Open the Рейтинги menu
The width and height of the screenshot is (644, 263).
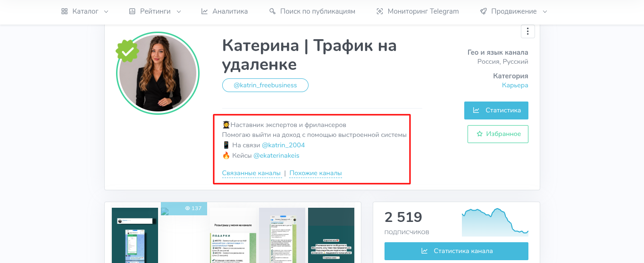point(155,11)
